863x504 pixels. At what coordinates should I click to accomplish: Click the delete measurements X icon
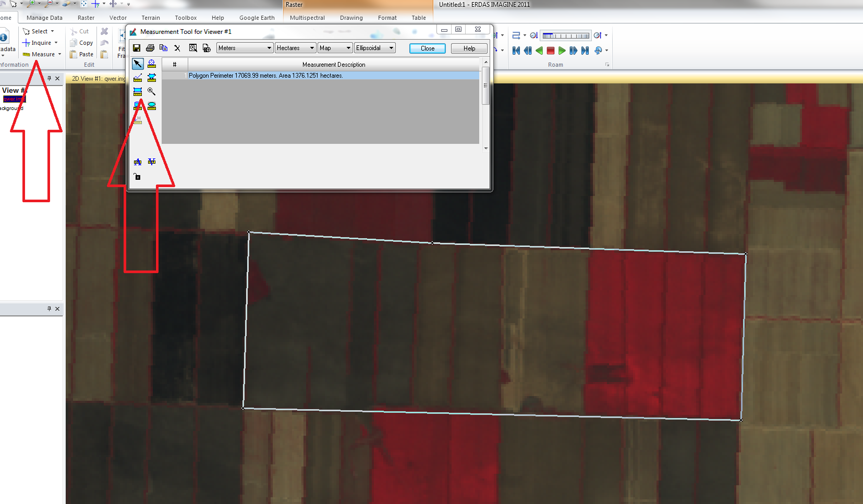(177, 48)
